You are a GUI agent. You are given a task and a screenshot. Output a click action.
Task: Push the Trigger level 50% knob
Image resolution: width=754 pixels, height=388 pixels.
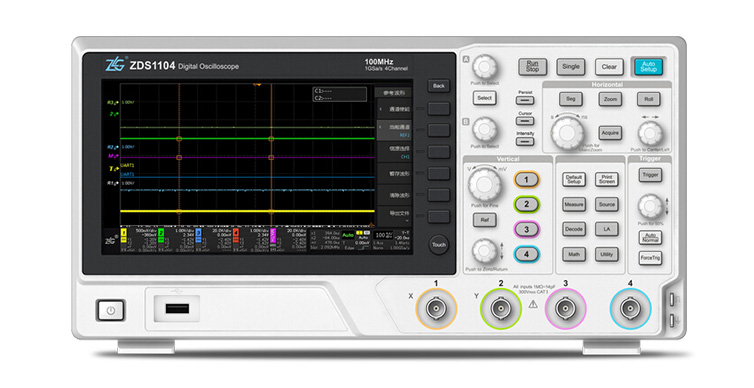click(650, 206)
